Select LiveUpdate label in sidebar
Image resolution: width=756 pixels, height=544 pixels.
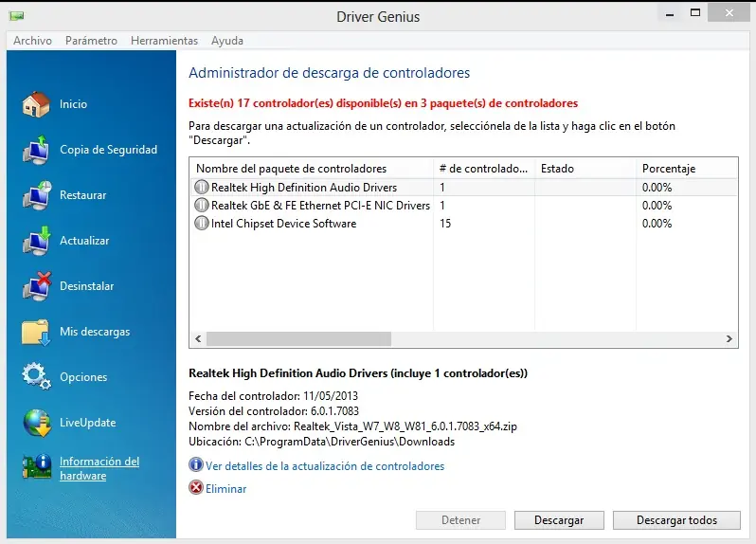88,423
